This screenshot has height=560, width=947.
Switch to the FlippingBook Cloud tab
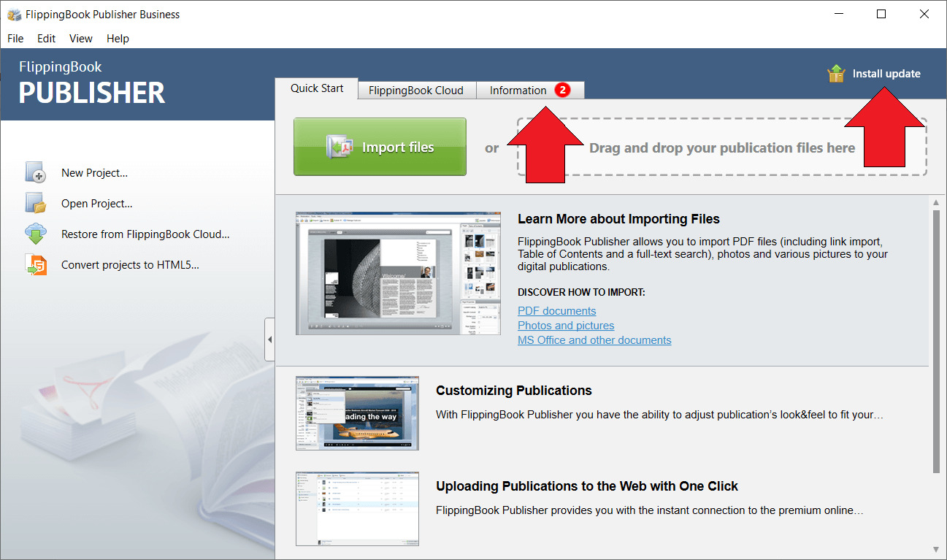[x=416, y=91]
